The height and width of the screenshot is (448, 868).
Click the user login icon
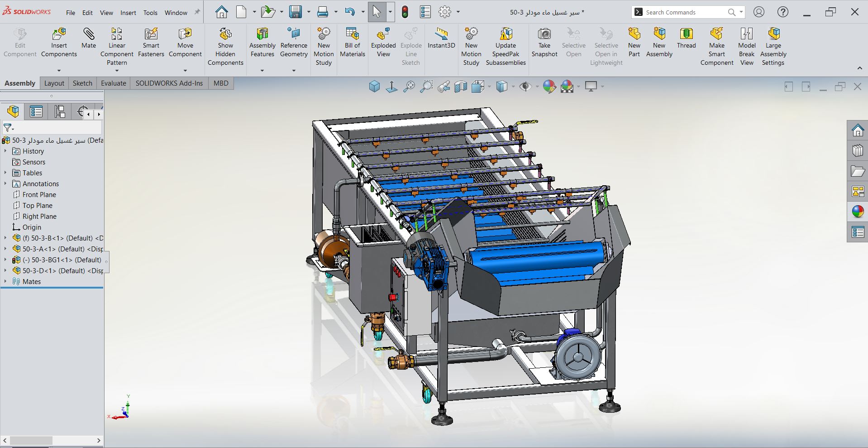pos(759,12)
